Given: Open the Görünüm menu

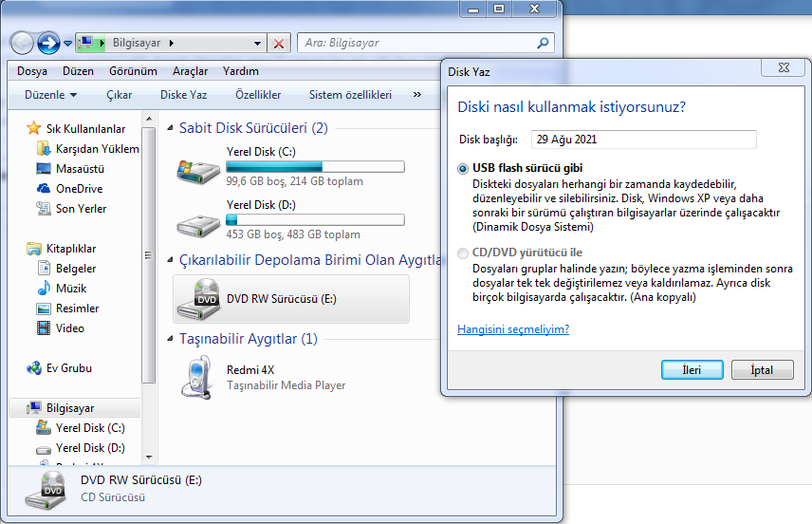Looking at the screenshot, I should click(x=133, y=71).
